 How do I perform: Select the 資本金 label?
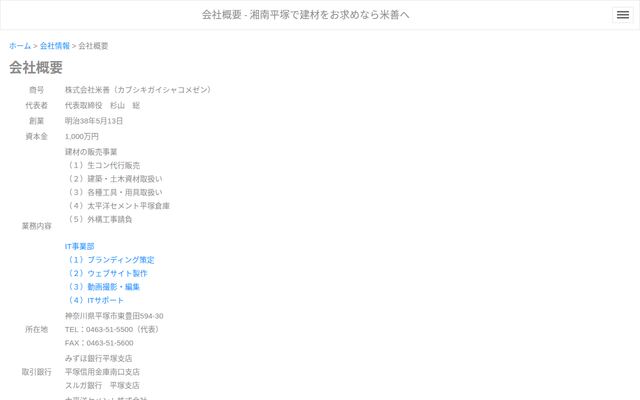pyautogui.click(x=36, y=136)
